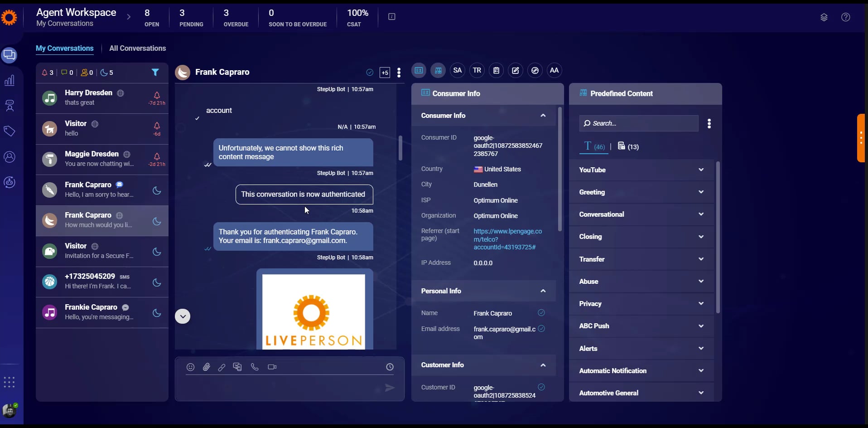Switch to the My Conversations tab
Viewport: 868px width, 428px height.
pyautogui.click(x=65, y=48)
